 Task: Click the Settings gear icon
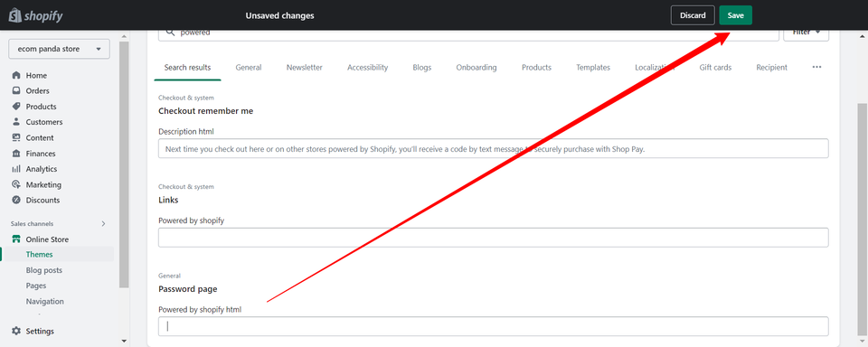pyautogui.click(x=16, y=331)
